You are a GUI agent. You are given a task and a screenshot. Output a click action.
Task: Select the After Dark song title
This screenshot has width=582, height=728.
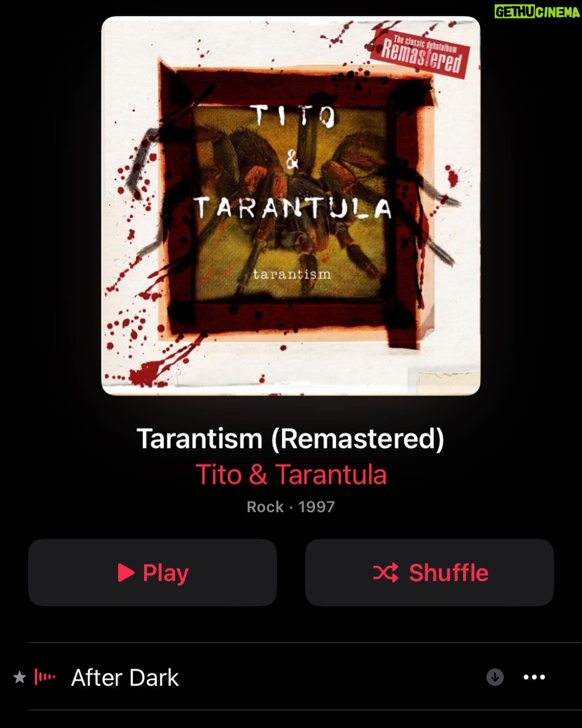coord(125,677)
